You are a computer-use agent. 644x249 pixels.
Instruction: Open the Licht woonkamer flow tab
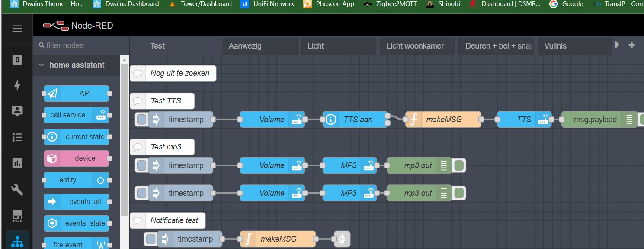(415, 46)
